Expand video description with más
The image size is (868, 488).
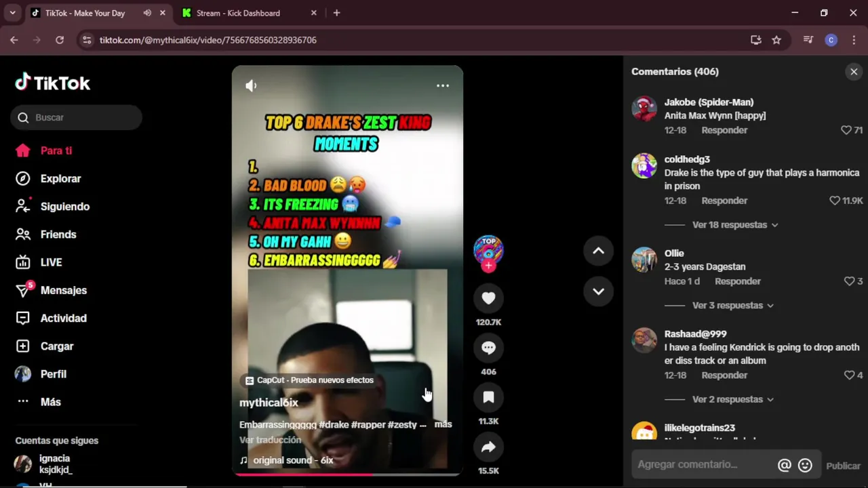pos(443,424)
